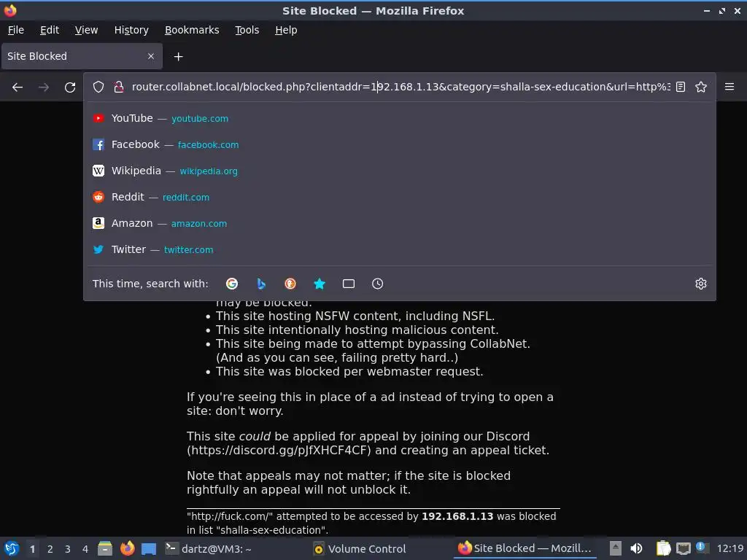Switch to workspace 3

click(x=68, y=549)
